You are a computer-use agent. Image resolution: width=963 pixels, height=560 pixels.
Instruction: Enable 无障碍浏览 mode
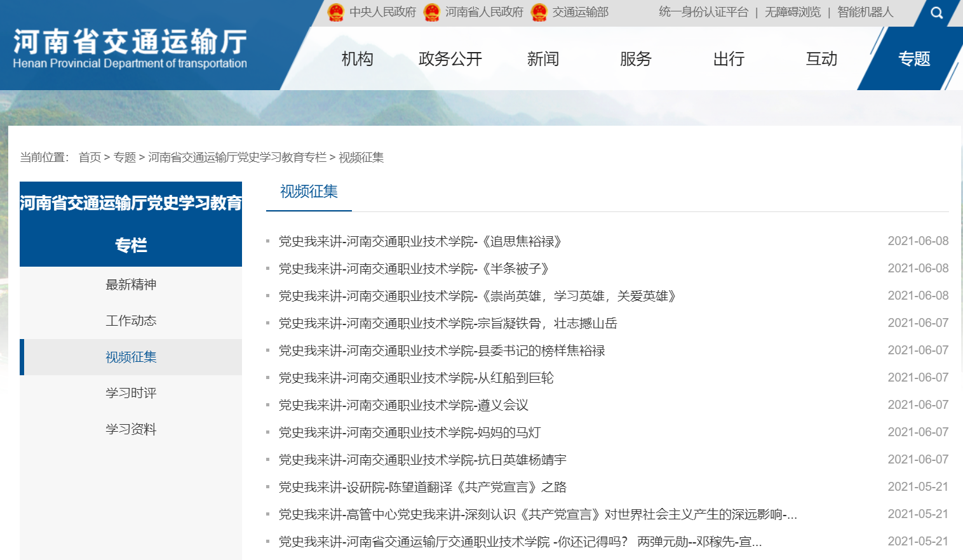click(x=792, y=12)
